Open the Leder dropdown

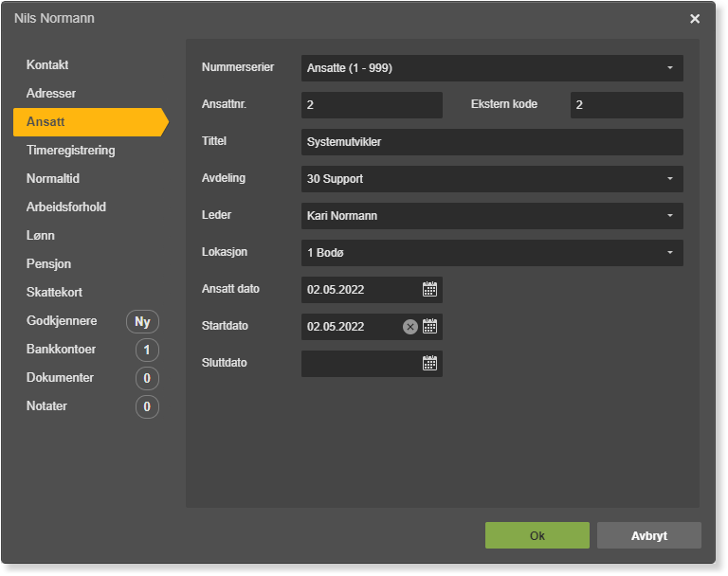(x=492, y=216)
